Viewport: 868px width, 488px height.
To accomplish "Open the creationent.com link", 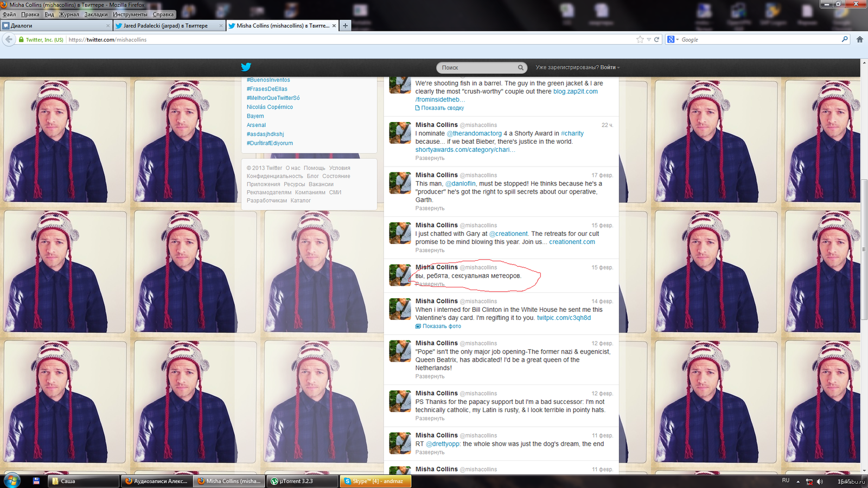I will coord(572,242).
